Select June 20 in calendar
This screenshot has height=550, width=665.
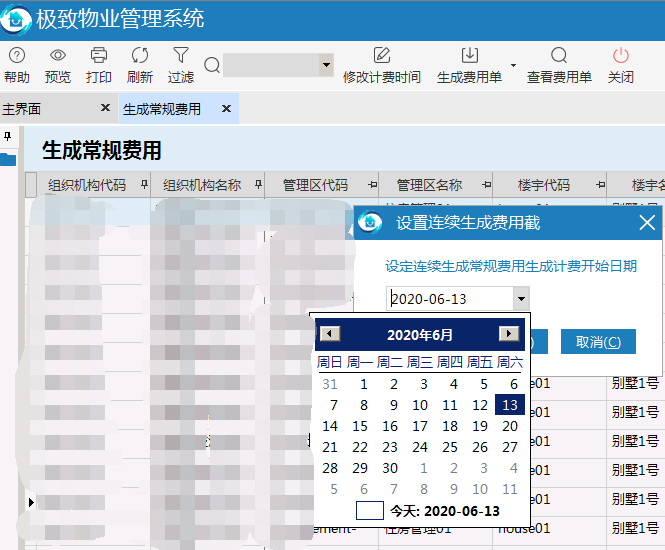510,426
